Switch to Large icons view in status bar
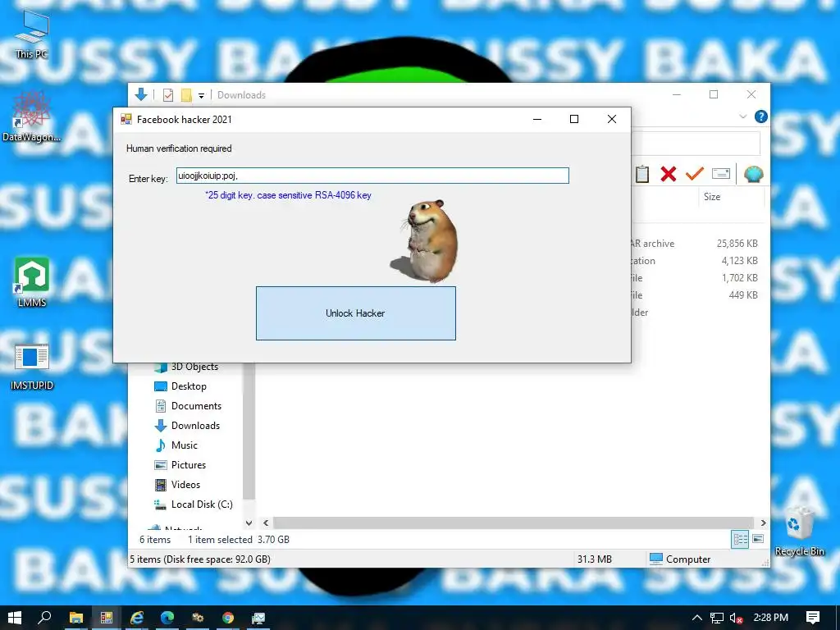The width and height of the screenshot is (840, 630). [758, 539]
